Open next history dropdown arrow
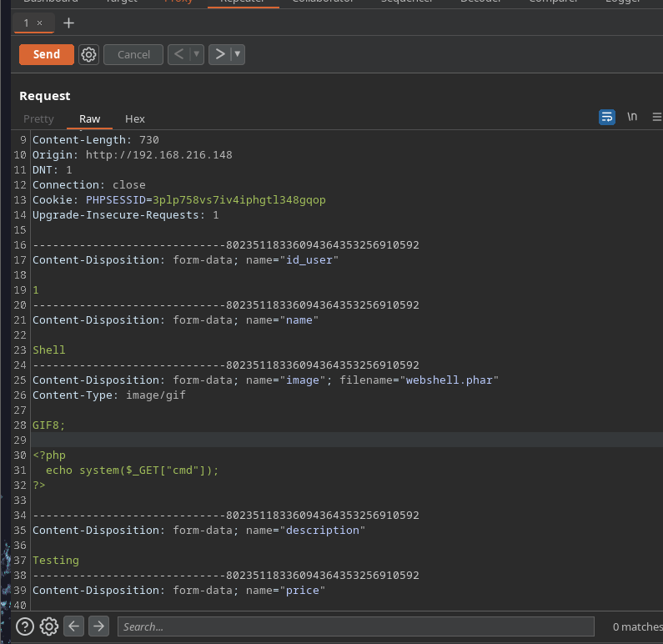Viewport: 663px width, 644px height. [238, 54]
